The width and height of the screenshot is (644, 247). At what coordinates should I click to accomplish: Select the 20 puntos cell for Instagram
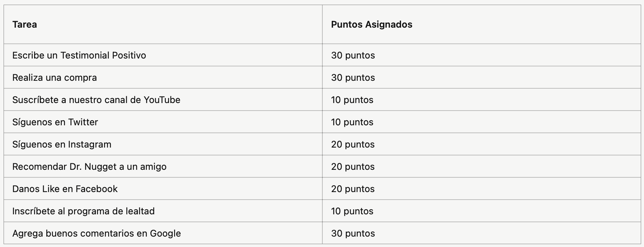coord(481,144)
